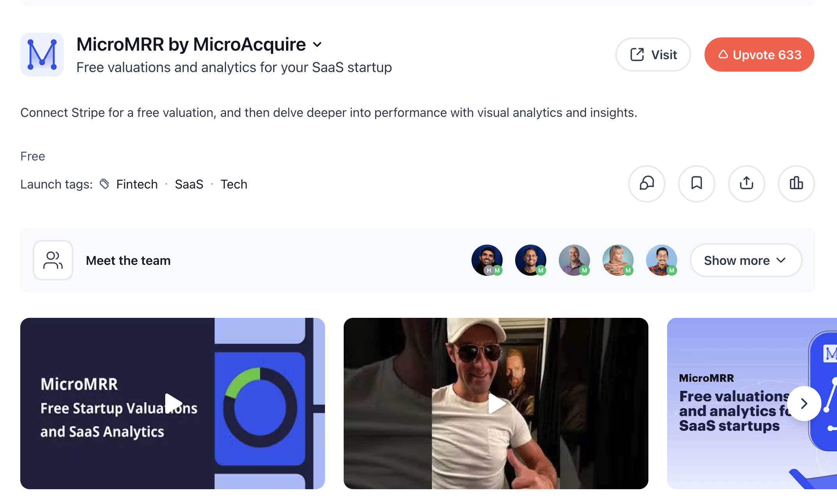Share the launch using the share icon
This screenshot has height=504, width=837.
[x=747, y=183]
